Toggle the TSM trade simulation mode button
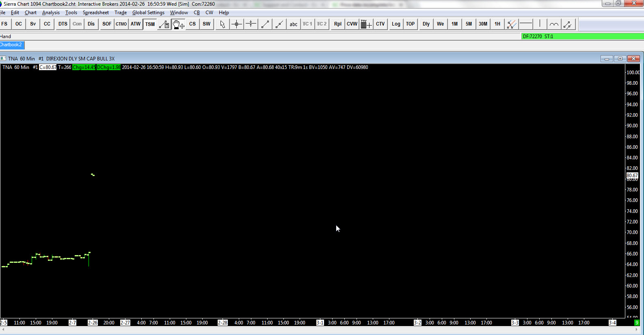 (150, 24)
